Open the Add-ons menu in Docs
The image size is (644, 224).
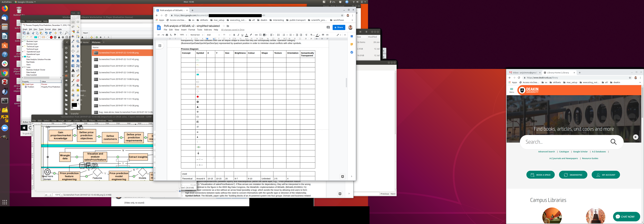click(x=208, y=30)
